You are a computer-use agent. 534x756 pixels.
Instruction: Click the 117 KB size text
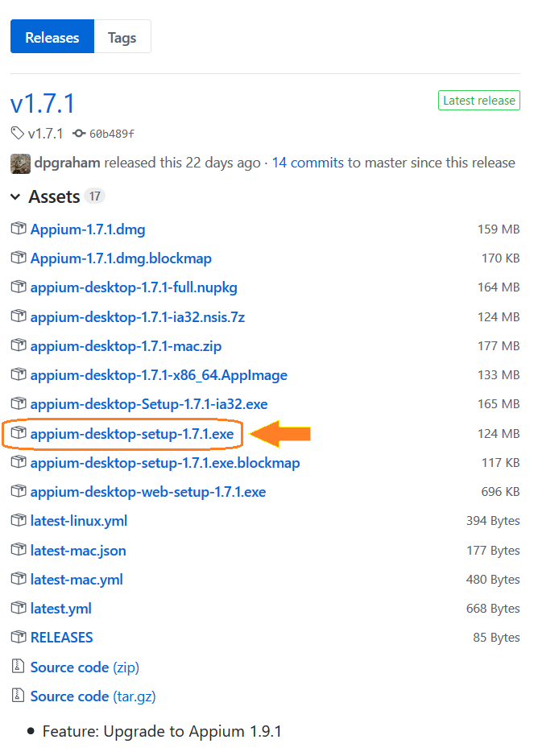pos(501,463)
